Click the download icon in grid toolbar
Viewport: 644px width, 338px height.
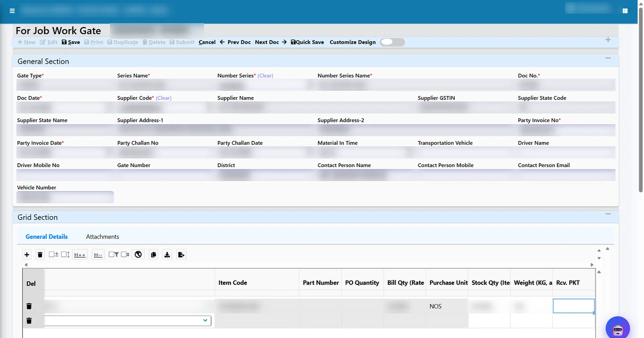pyautogui.click(x=167, y=254)
